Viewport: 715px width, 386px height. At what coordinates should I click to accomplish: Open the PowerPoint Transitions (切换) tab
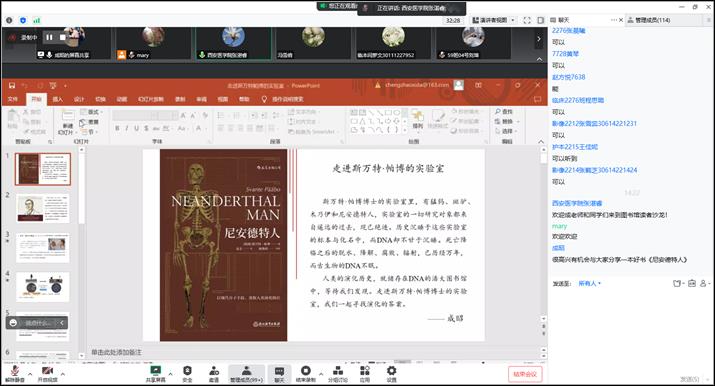click(100, 99)
